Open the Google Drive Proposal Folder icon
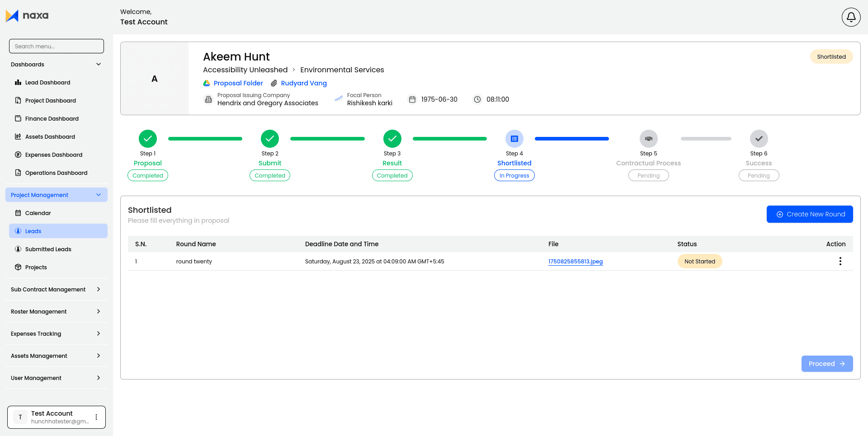 coord(207,83)
